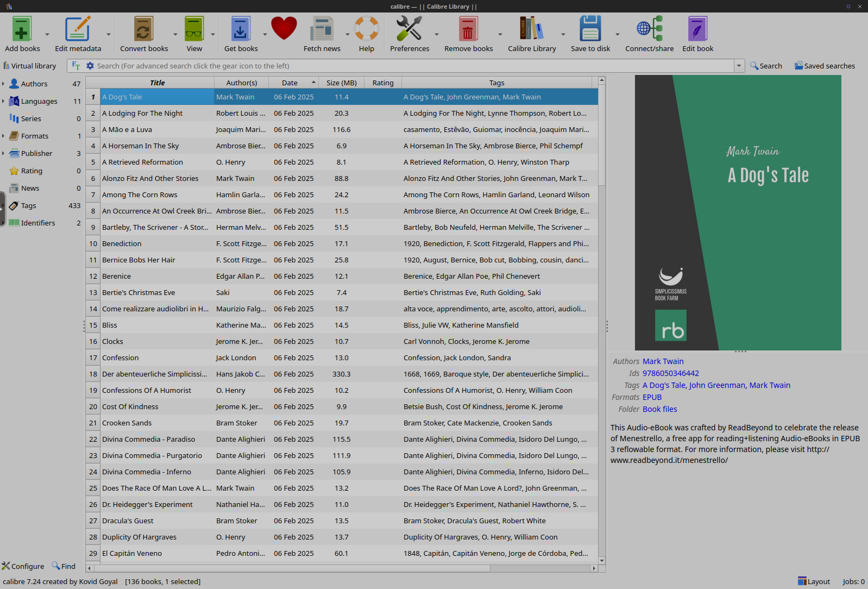Expand the Publisher category
The width and height of the screenshot is (868, 589).
pyautogui.click(x=3, y=153)
